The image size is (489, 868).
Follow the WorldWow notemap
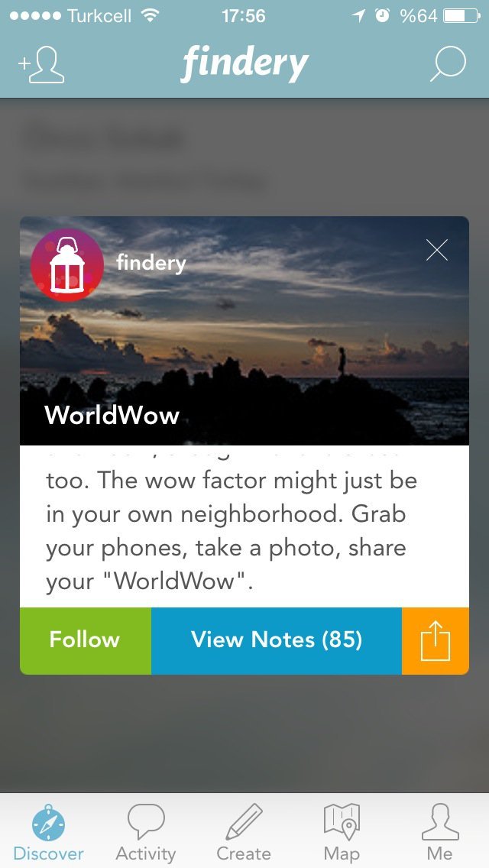coord(86,640)
